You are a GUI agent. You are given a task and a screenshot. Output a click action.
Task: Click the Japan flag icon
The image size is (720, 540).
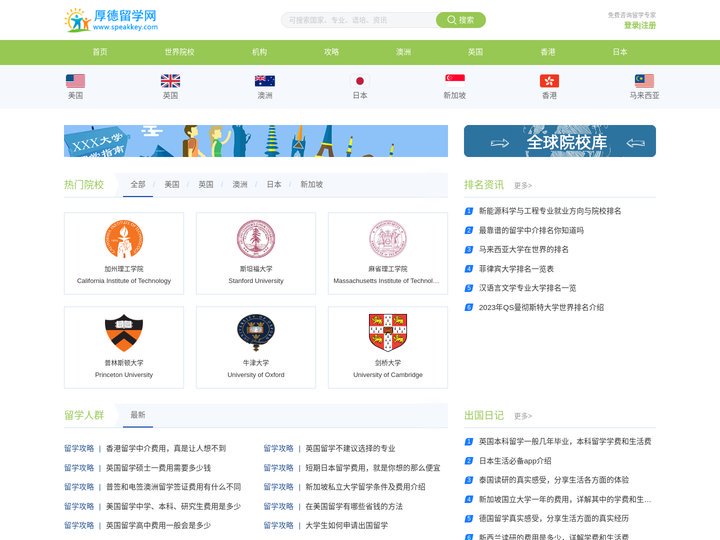click(360, 81)
